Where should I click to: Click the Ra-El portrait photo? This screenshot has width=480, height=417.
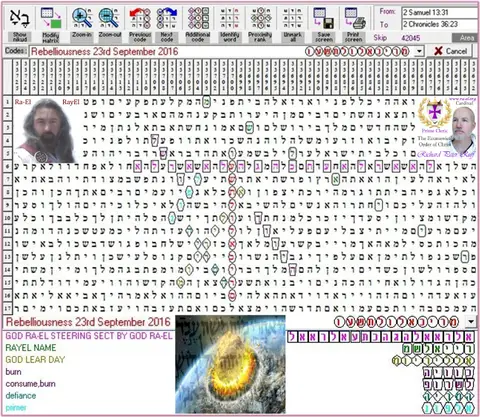coord(47,130)
